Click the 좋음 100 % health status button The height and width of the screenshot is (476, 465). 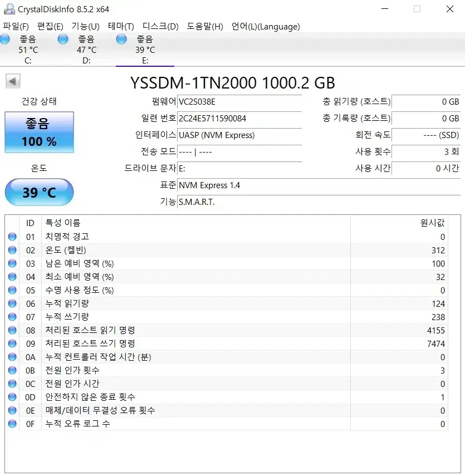pos(39,132)
